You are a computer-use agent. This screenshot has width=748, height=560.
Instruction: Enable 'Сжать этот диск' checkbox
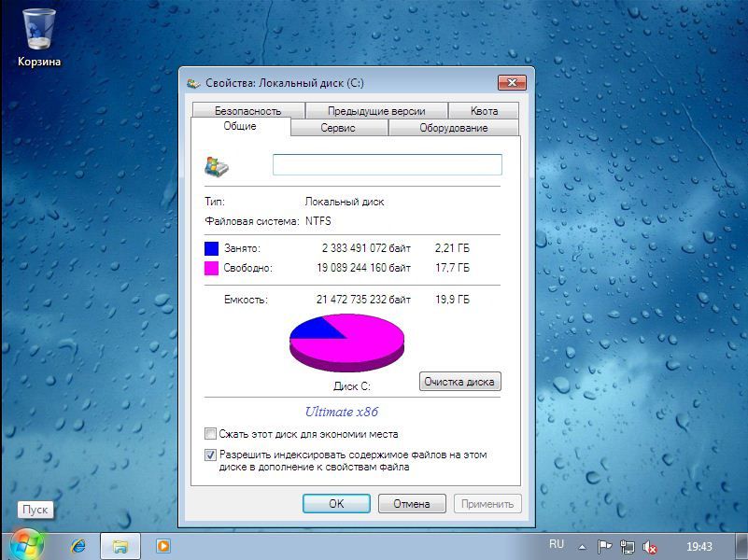[x=210, y=434]
